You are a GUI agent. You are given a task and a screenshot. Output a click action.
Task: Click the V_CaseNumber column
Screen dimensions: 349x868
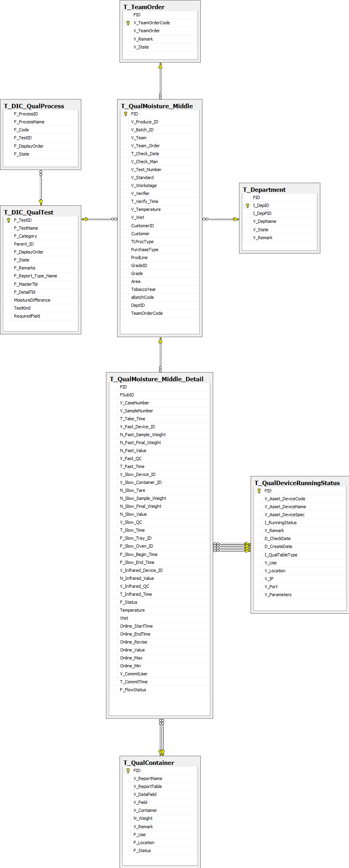point(159,403)
